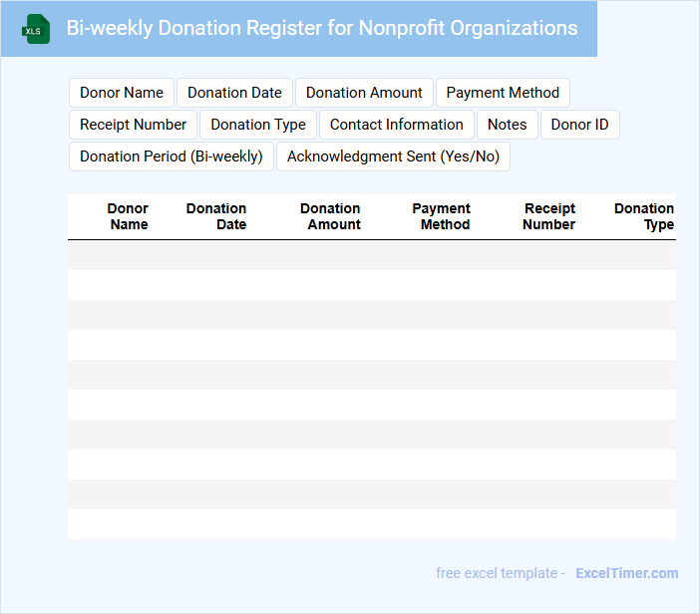Click the Donor Name column header
The height and width of the screenshot is (614, 700).
(128, 216)
